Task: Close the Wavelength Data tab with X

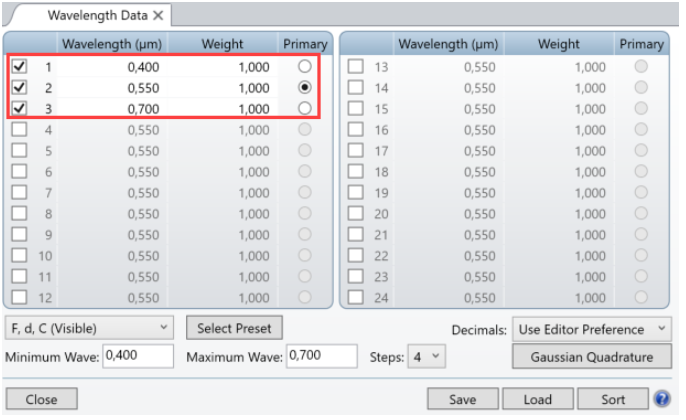Action: [158, 15]
